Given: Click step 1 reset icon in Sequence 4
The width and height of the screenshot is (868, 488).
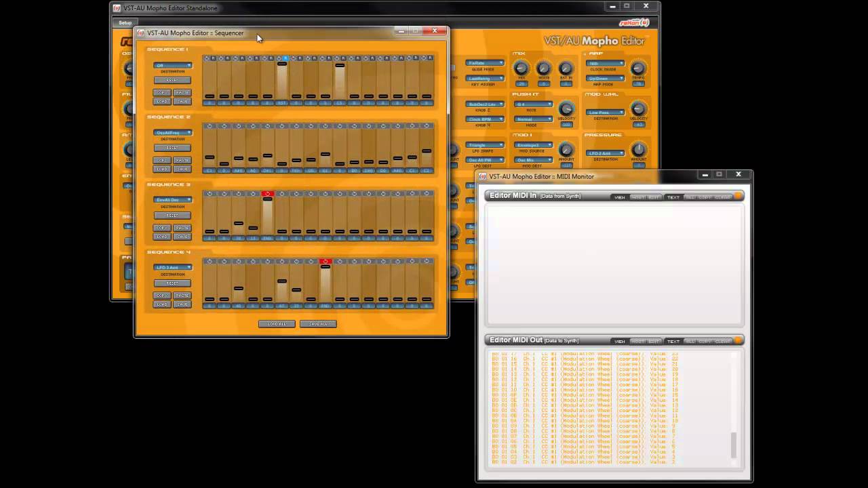Looking at the screenshot, I should pos(210,262).
